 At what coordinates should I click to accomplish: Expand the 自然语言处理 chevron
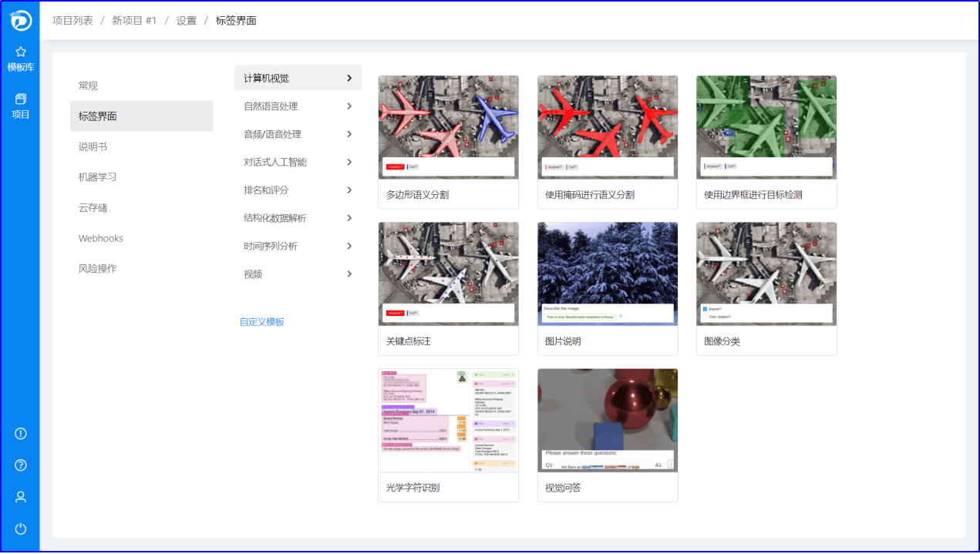(x=349, y=106)
